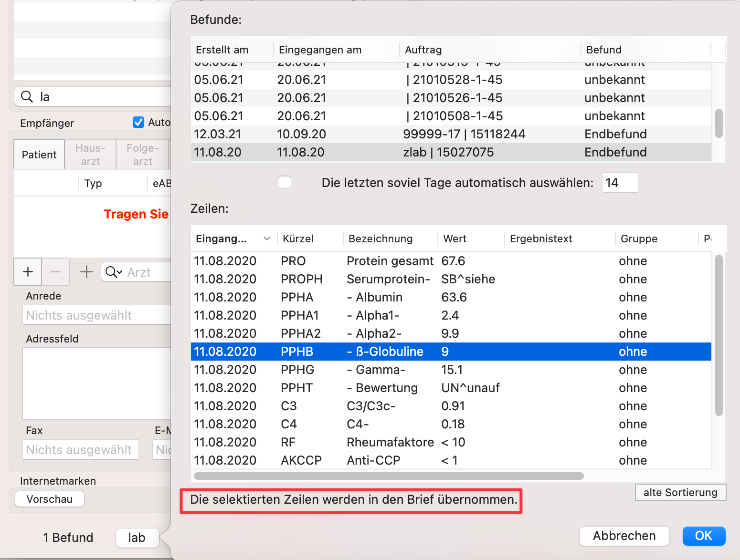Image resolution: width=740 pixels, height=560 pixels.
Task: Switch to the Folgearzt tab
Action: tap(142, 155)
